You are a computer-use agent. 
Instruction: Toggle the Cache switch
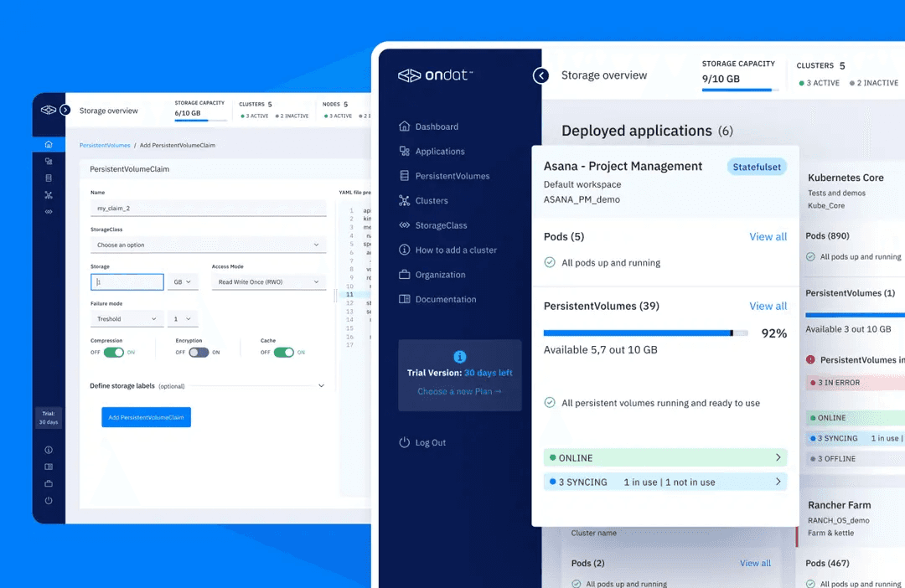[x=283, y=352]
